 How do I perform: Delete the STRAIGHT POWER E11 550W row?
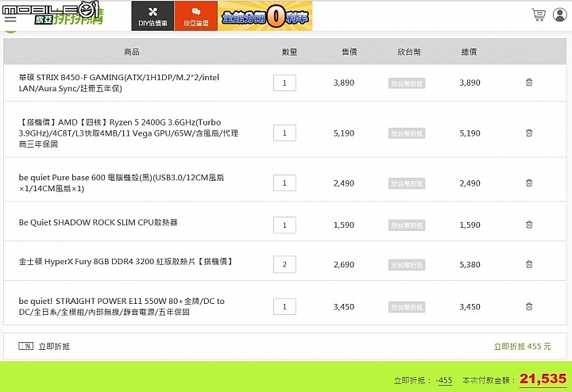[x=529, y=306]
